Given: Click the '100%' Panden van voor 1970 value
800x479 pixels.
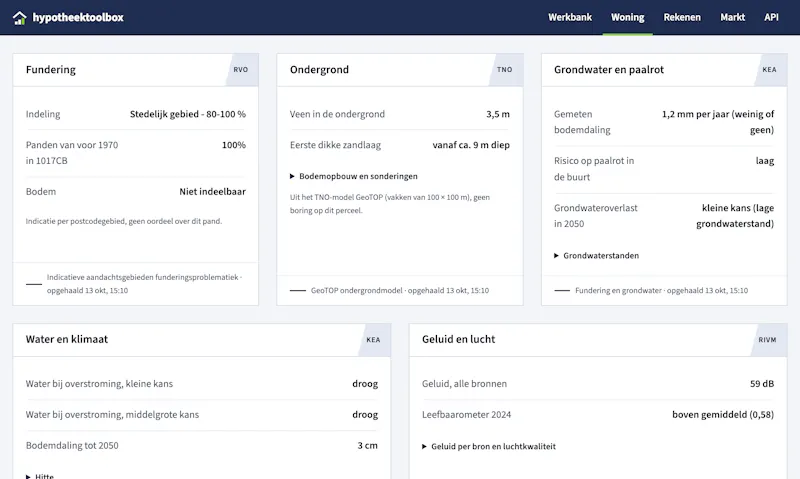Looking at the screenshot, I should pos(234,145).
